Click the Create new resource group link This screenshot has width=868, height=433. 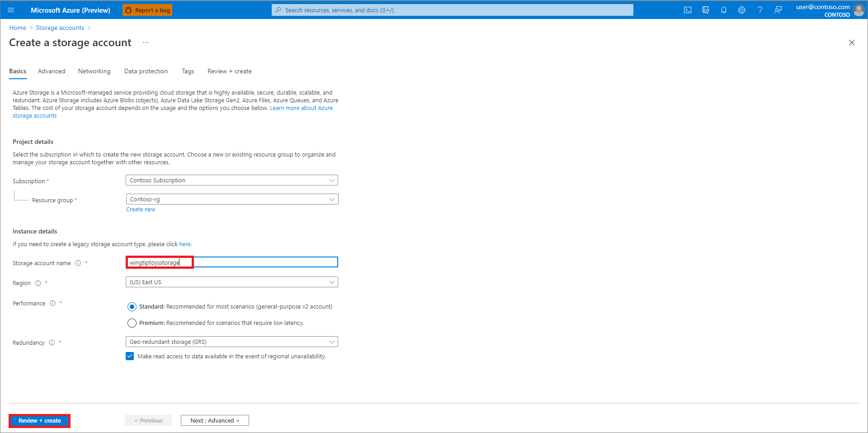(x=141, y=209)
